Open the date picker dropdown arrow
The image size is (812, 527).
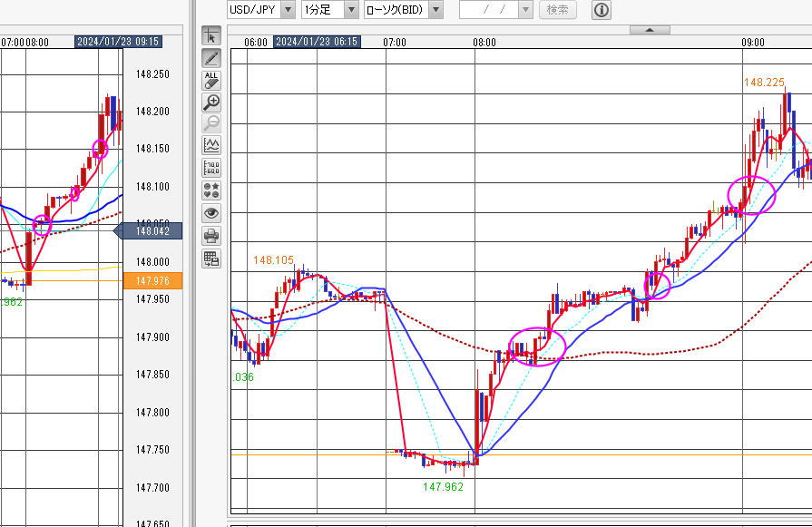(525, 10)
